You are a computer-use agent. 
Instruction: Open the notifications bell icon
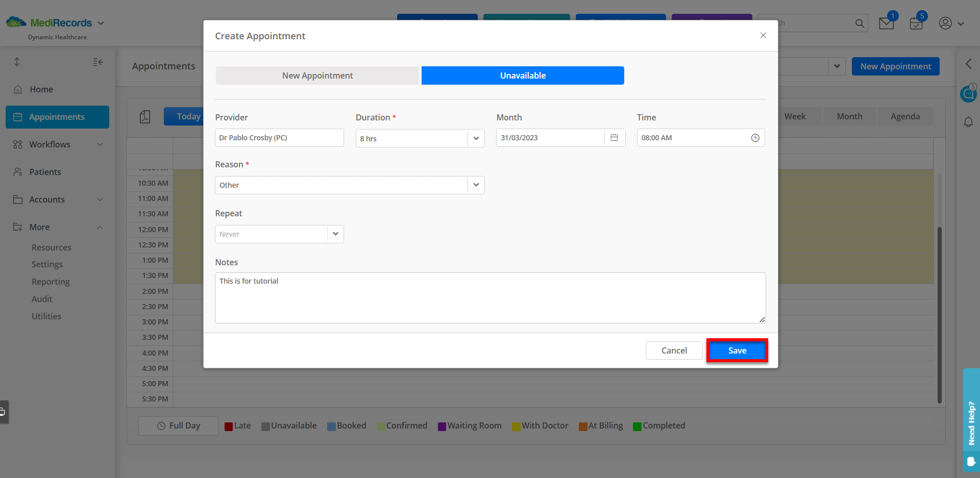968,122
